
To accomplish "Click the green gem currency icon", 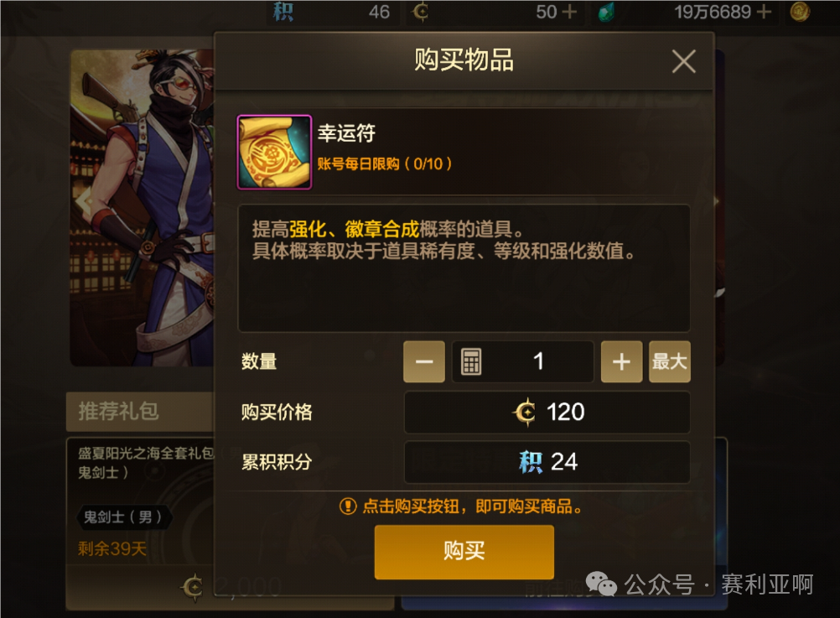I will (606, 12).
